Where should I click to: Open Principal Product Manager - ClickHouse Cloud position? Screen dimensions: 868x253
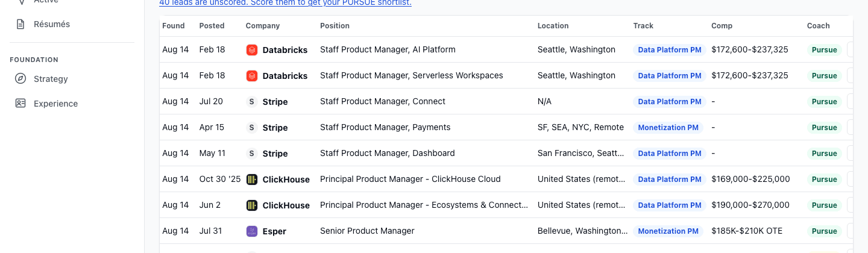410,179
